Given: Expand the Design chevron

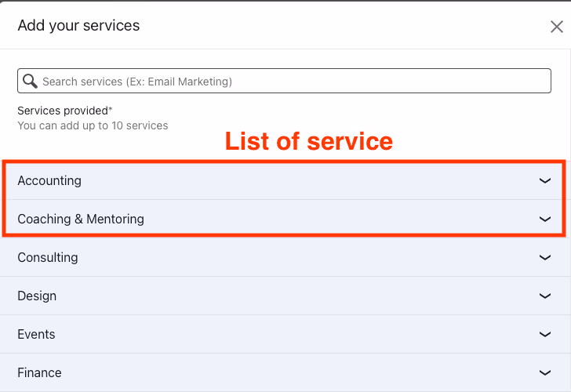Looking at the screenshot, I should (x=545, y=296).
